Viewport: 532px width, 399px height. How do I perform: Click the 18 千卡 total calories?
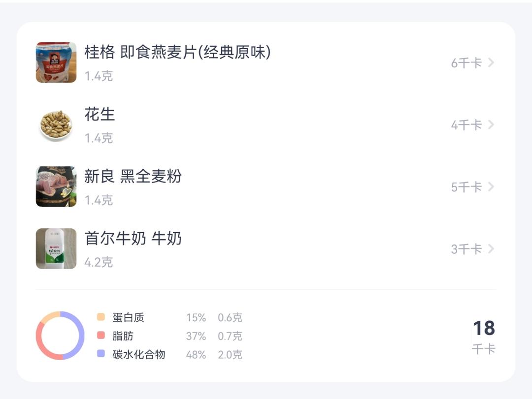(483, 337)
